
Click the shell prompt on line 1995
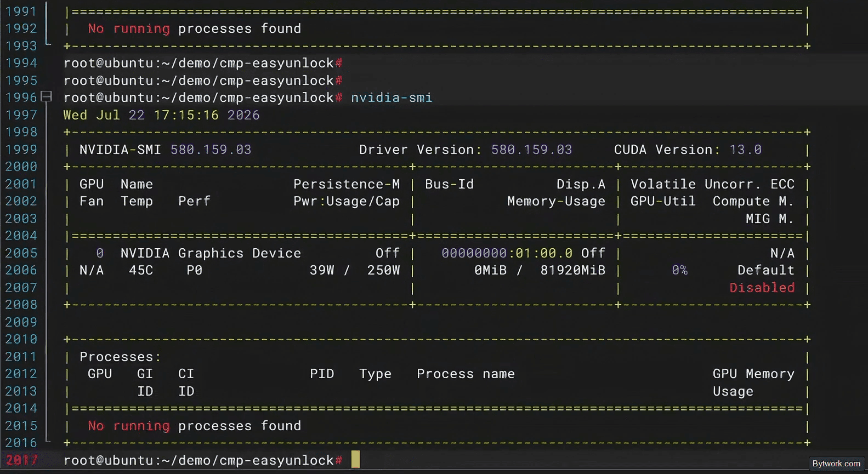tap(203, 81)
